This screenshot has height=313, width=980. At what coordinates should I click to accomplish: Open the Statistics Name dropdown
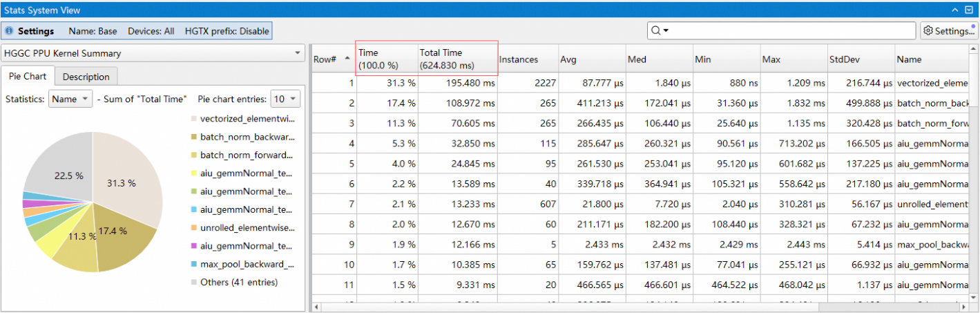tap(70, 99)
